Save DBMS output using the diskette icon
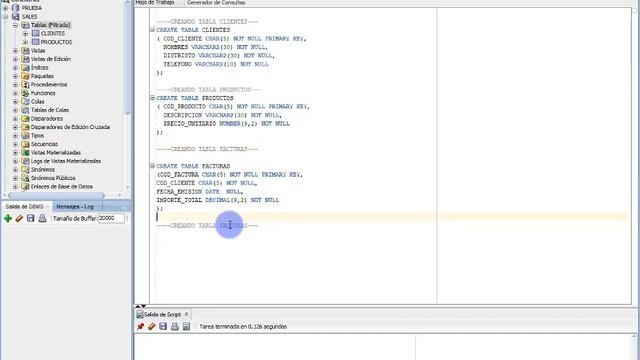This screenshot has width=640, height=360. tap(31, 218)
